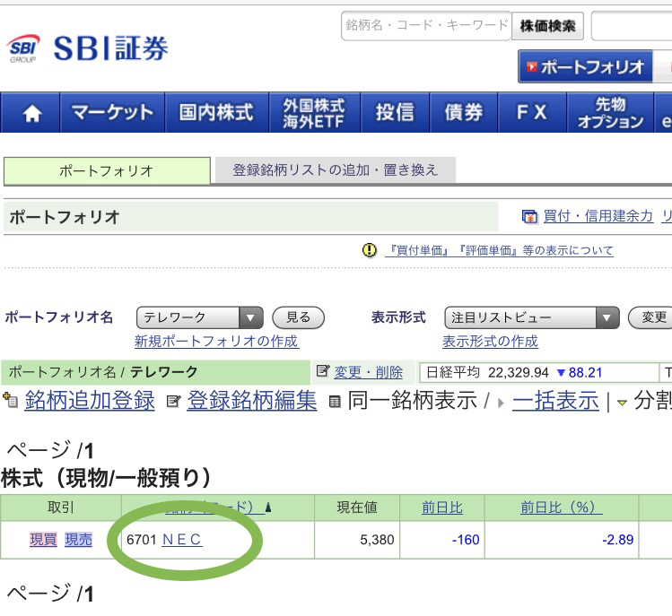Click the 登録銘柄編集 pencil icon
The height and width of the screenshot is (616, 672).
tap(173, 402)
